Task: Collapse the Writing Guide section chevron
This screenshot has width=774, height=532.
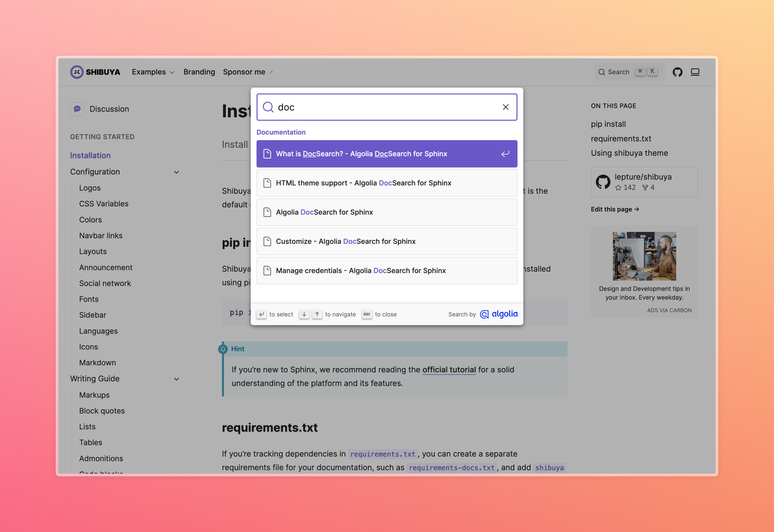Action: click(x=177, y=379)
